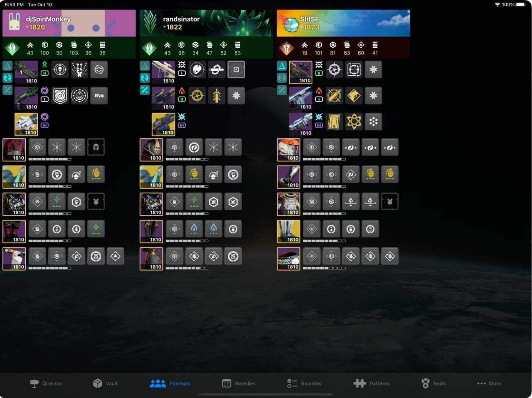Open the Patterns tab
Screen dimensions: 532x398
(x=372, y=383)
